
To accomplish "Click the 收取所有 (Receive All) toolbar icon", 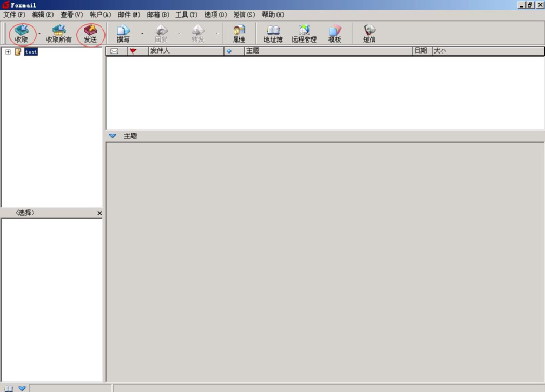I will 58,33.
